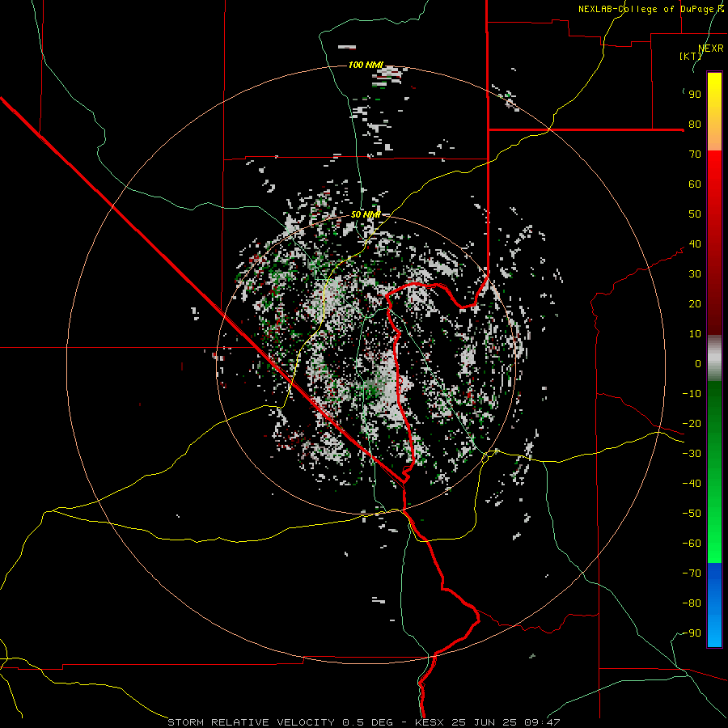Click the NEXR label at top right

711,49
